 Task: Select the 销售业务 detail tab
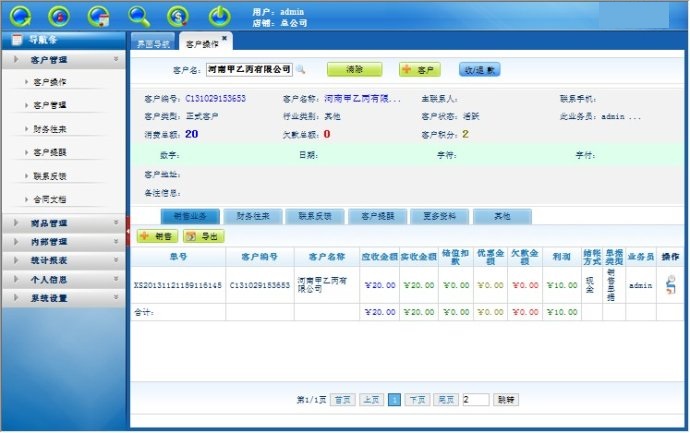190,216
